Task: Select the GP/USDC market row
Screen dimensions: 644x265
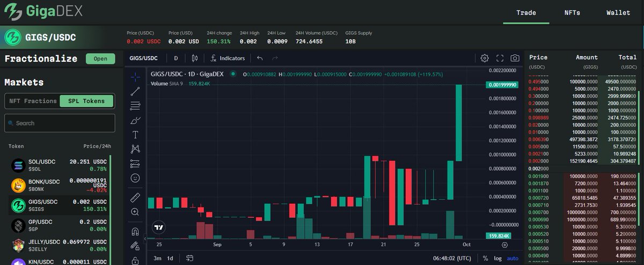Action: tap(59, 225)
